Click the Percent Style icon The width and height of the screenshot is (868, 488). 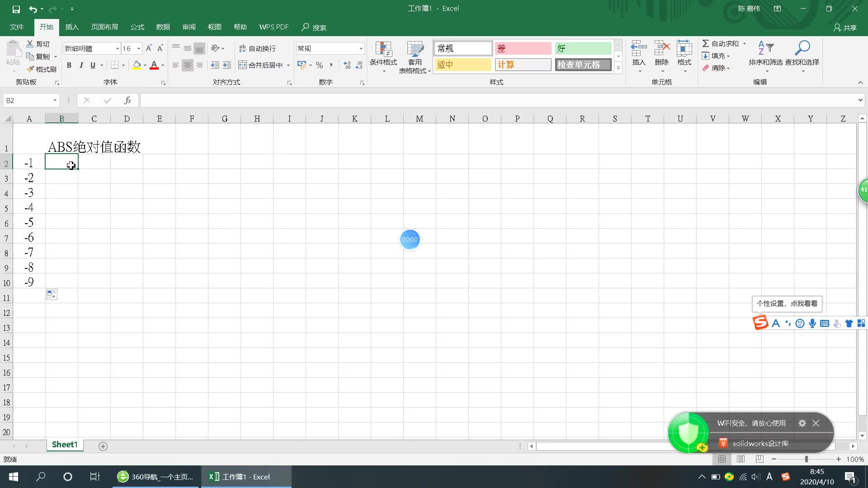click(320, 65)
